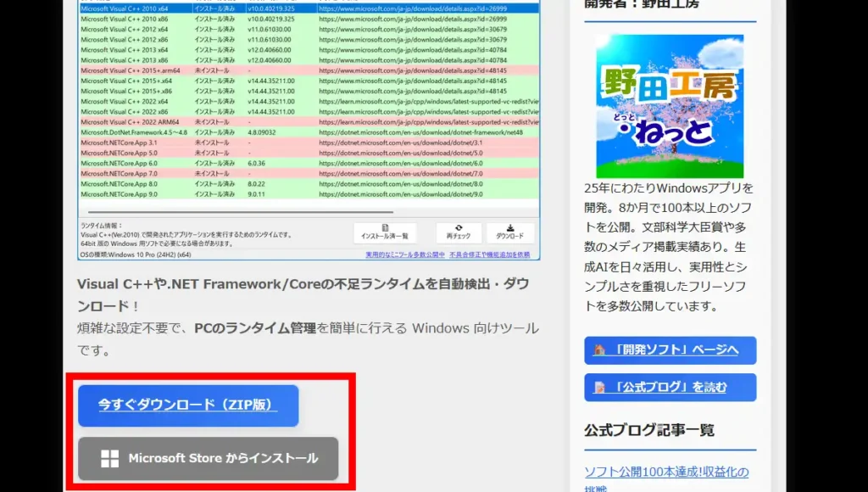Image resolution: width=868 pixels, height=492 pixels.
Task: Click the book icon on 「開発ソフト」ページへ button
Action: pos(599,350)
